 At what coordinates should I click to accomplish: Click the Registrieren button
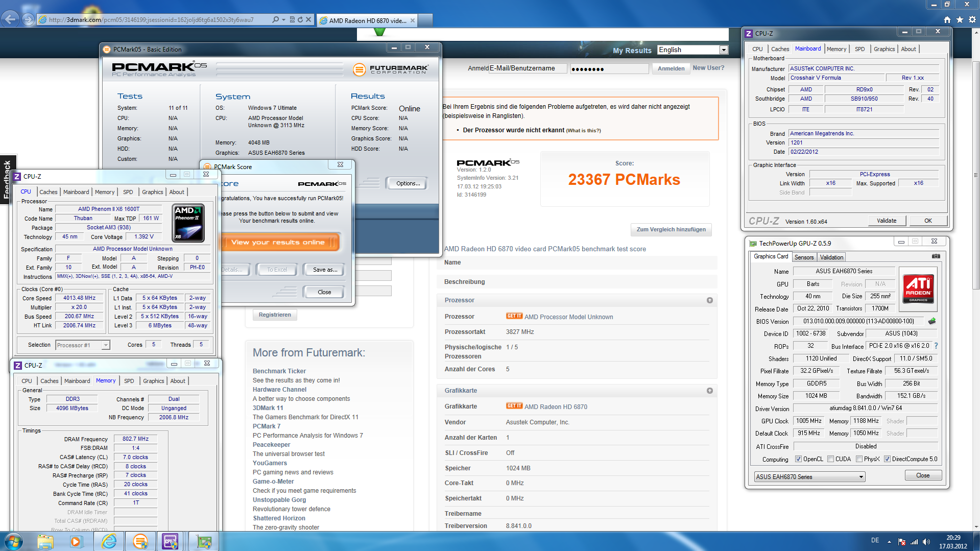[275, 315]
